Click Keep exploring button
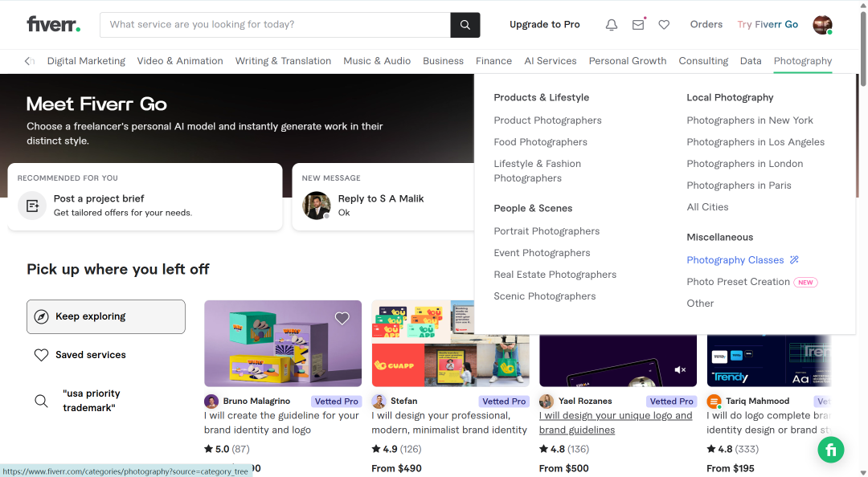Screen dimensions: 868x477 [x=106, y=316]
